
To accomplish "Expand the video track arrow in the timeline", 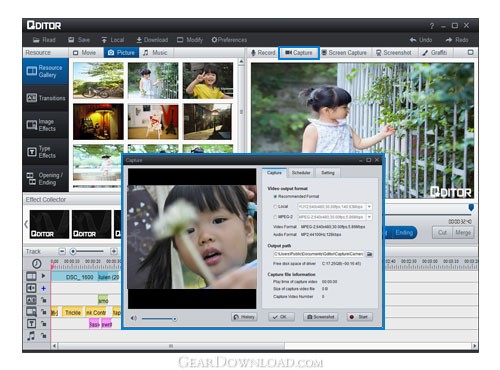I will tap(43, 276).
